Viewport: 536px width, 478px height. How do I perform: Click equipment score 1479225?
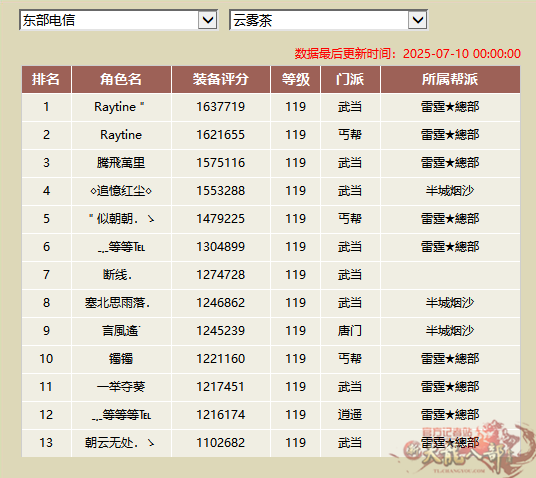220,219
